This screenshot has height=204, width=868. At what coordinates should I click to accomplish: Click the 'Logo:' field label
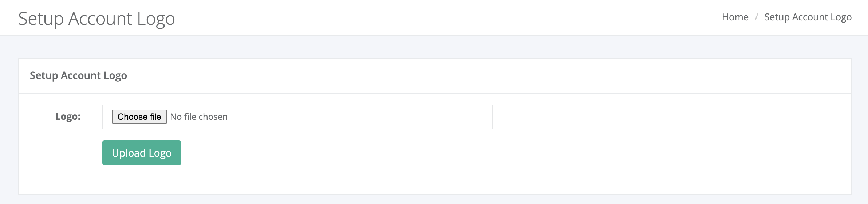coord(68,117)
